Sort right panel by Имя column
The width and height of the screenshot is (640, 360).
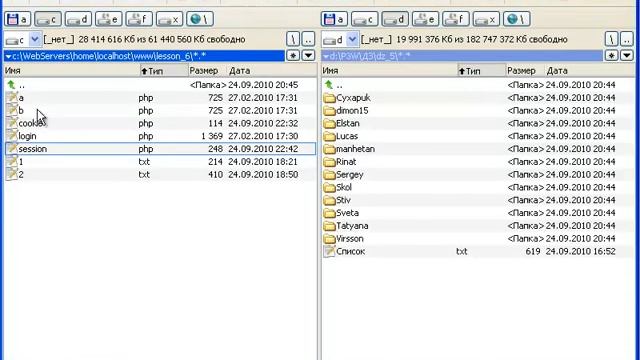pos(389,71)
